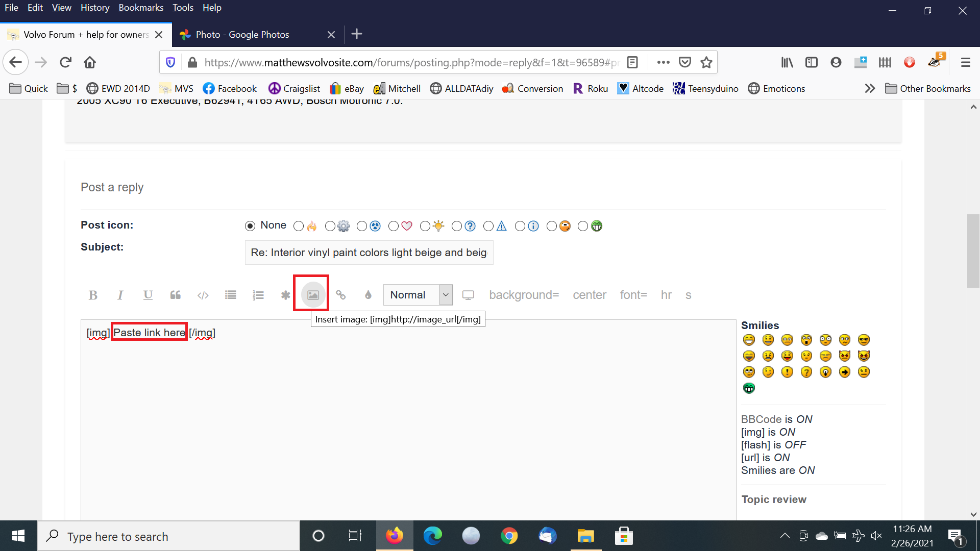The height and width of the screenshot is (551, 980).
Task: Click the Insert URL link icon
Action: (340, 295)
